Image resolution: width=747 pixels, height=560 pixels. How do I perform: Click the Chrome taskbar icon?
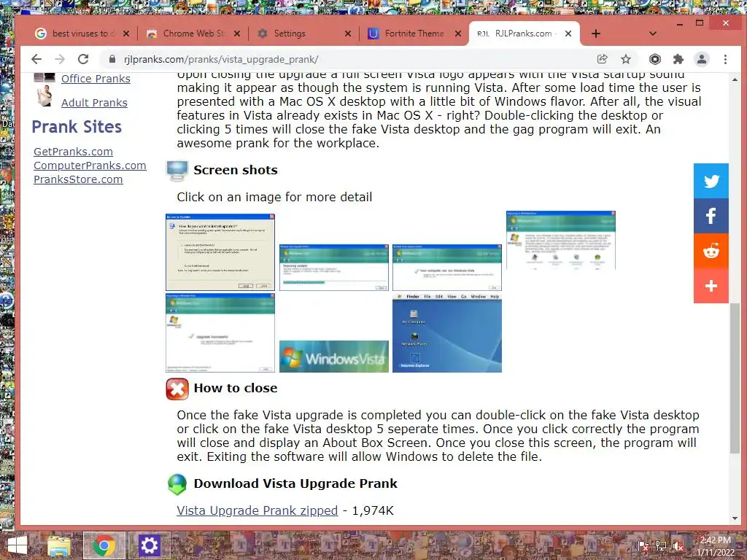click(104, 545)
